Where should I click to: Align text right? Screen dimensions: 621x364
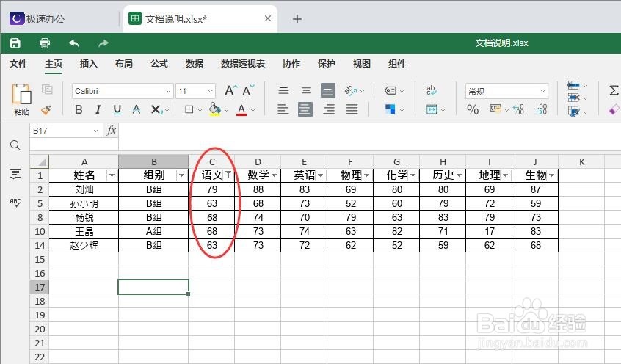tap(329, 109)
